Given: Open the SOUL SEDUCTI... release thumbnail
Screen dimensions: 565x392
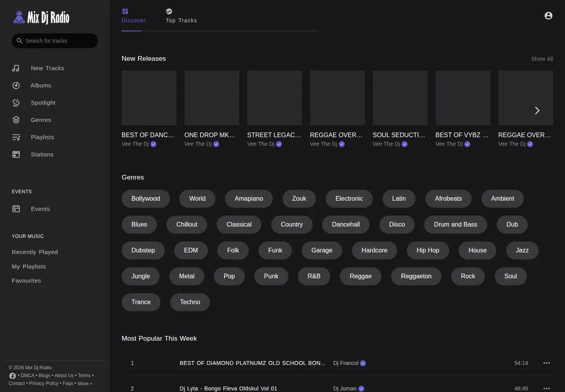Looking at the screenshot, I should point(400,98).
